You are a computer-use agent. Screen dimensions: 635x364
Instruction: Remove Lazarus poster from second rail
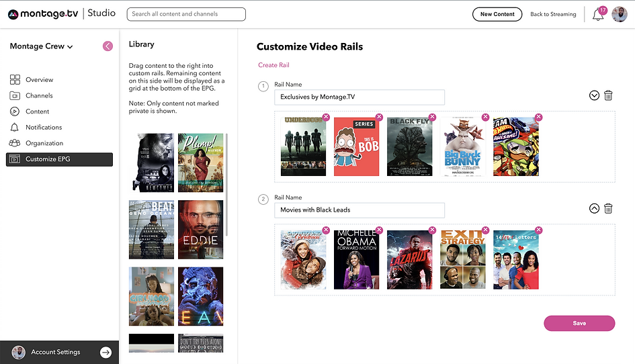click(433, 230)
